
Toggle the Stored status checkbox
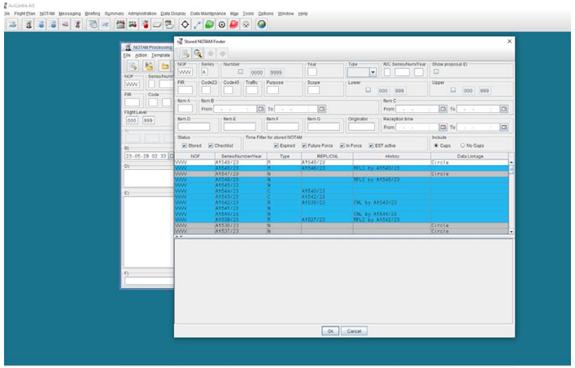click(x=184, y=146)
